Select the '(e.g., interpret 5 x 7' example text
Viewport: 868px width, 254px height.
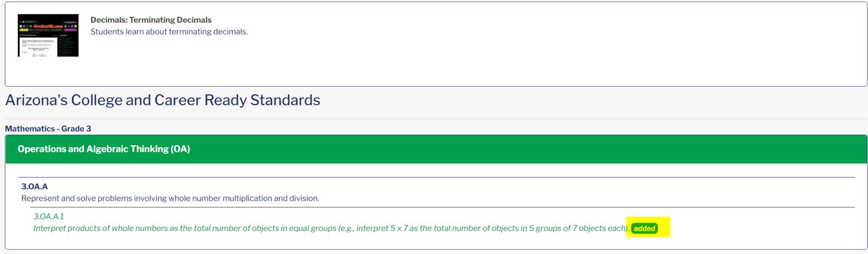tap(373, 228)
